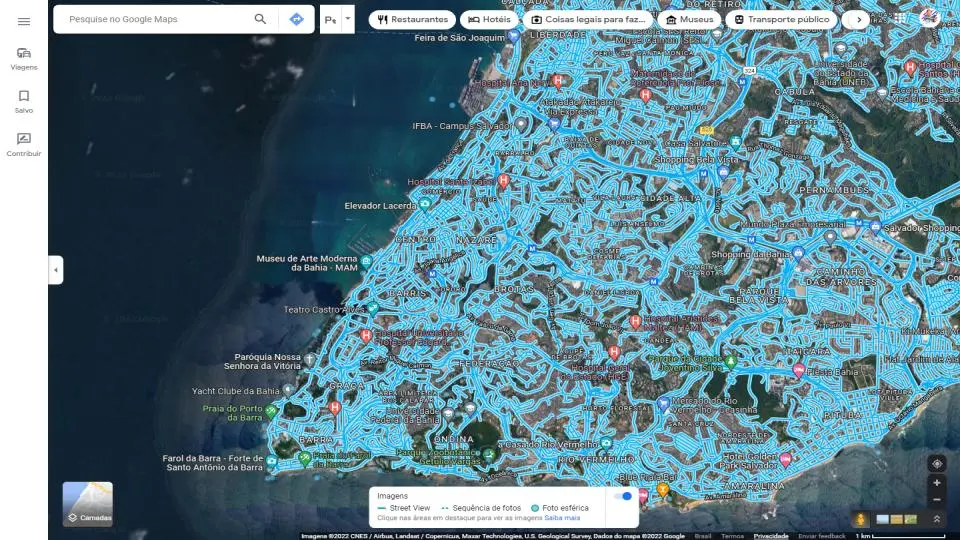Open the hamburger main menu

(x=24, y=21)
